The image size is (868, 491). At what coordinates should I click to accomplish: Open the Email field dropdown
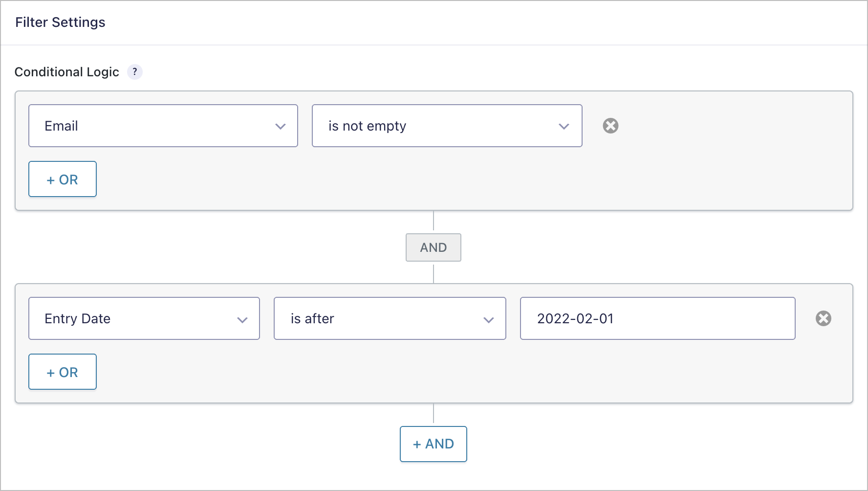pyautogui.click(x=163, y=126)
